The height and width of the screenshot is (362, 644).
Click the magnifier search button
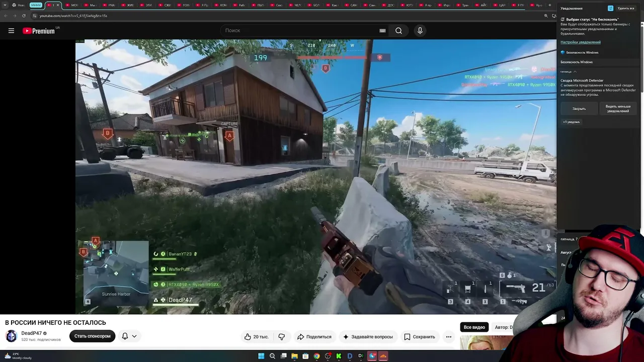398,31
